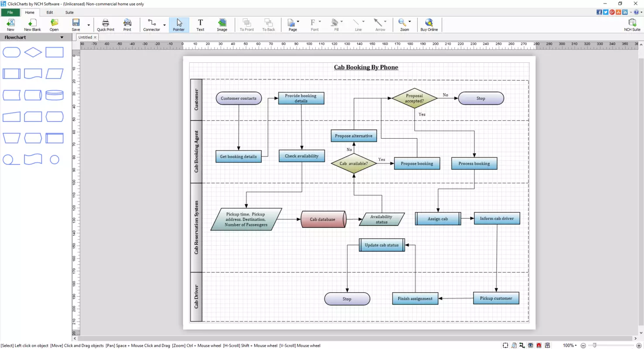
Task: Click the horizontal scrollbar right arrow
Action: point(636,338)
